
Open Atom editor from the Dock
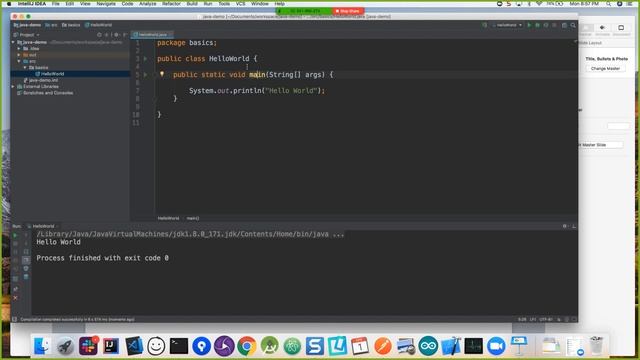pyautogui.click(x=292, y=346)
